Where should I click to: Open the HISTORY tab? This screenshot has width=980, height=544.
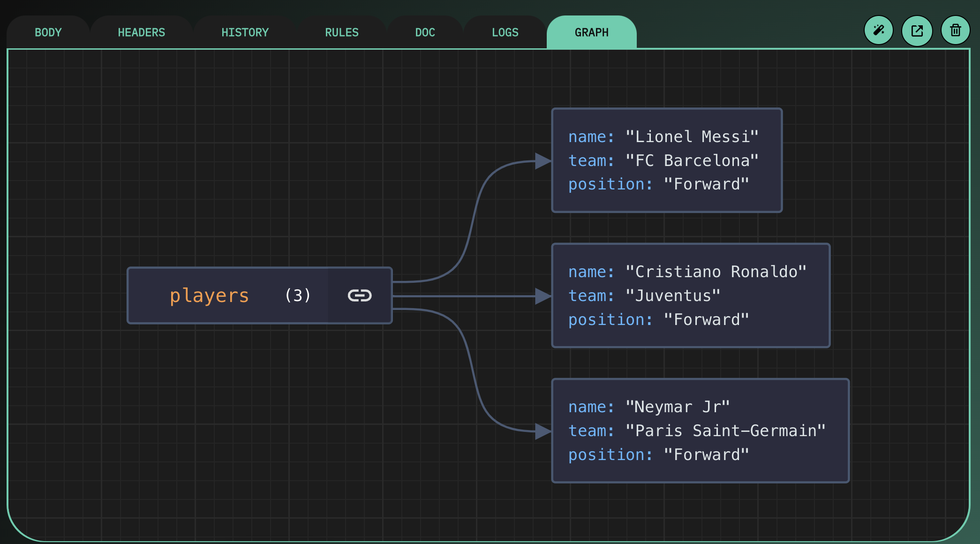[x=245, y=32]
